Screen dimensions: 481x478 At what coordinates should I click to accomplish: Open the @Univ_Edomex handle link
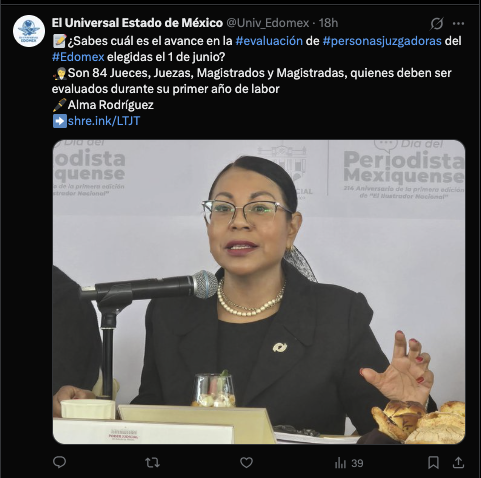tap(268, 23)
